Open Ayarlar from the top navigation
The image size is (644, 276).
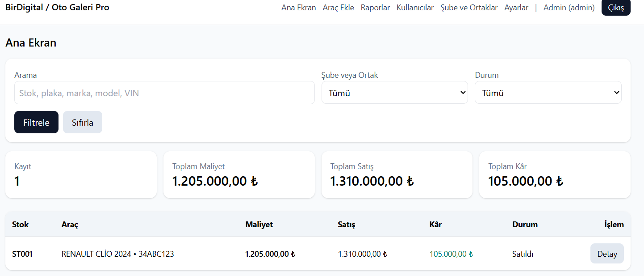(516, 8)
